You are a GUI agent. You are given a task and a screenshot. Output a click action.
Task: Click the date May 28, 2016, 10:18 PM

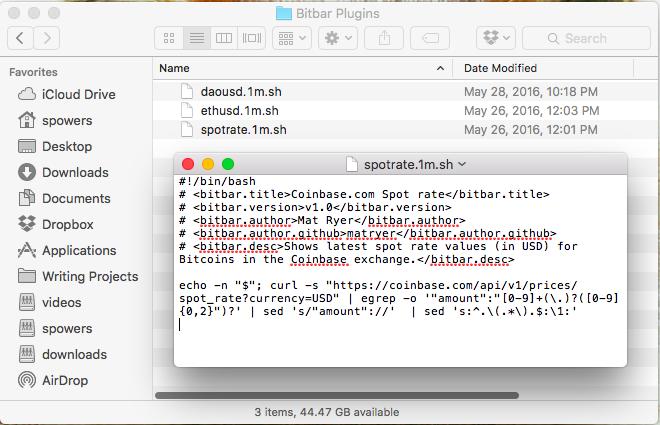point(530,92)
